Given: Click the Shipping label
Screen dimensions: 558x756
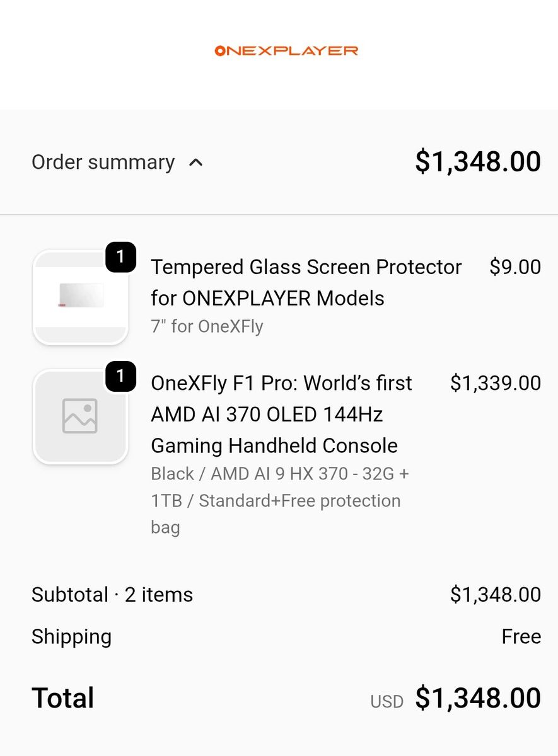Looking at the screenshot, I should point(71,636).
